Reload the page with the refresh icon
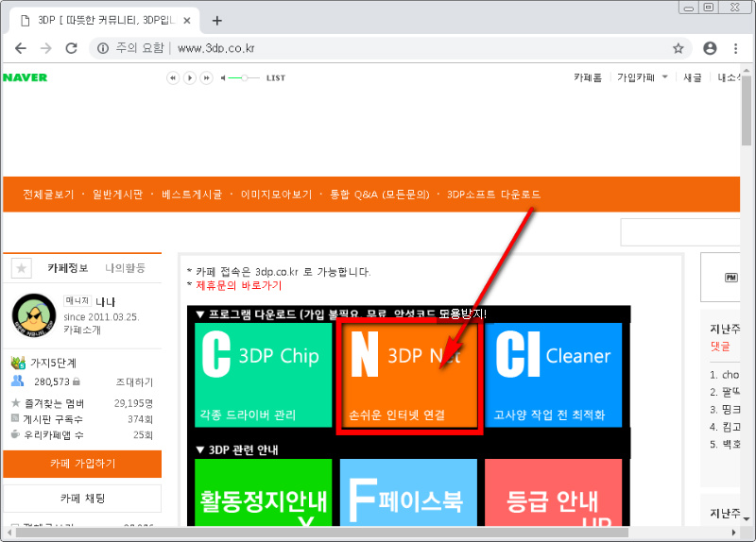This screenshot has height=542, width=756. [72, 48]
